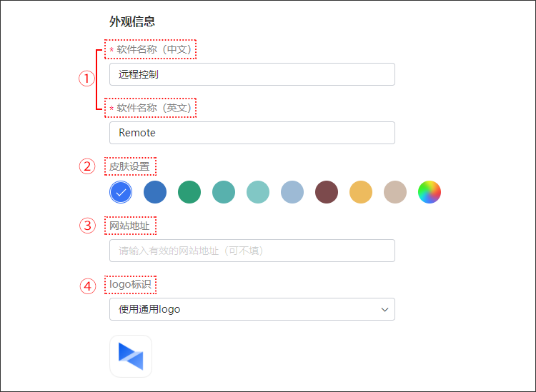Screen dimensions: 536x392
Task: Pick the pale blue-gray skin color
Action: tap(292, 192)
